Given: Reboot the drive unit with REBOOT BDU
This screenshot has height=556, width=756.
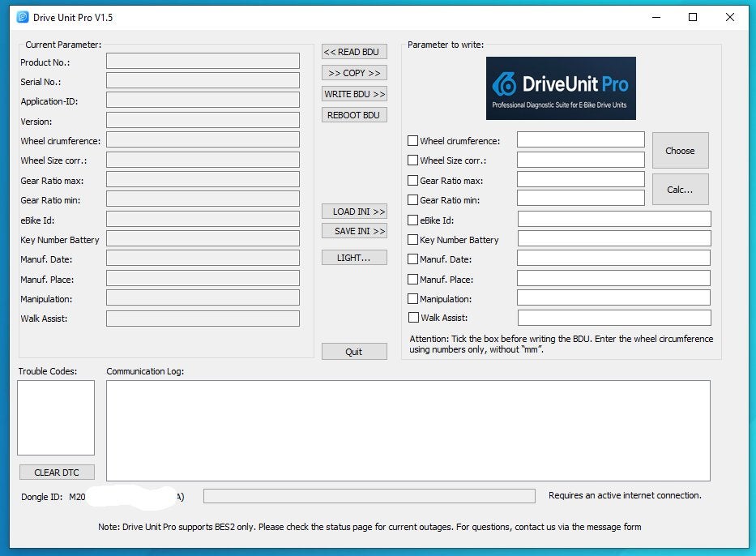Looking at the screenshot, I should click(354, 115).
